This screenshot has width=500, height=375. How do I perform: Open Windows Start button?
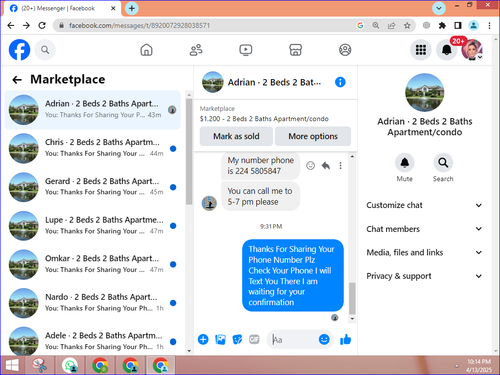coord(12,366)
